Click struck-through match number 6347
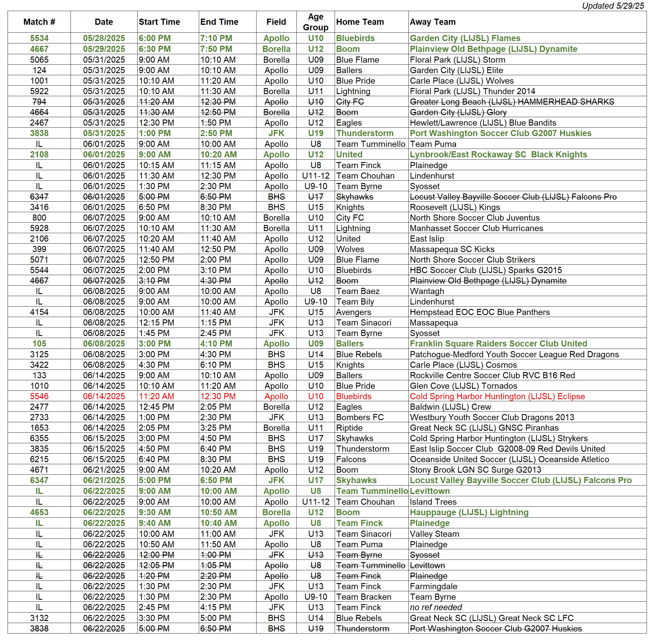 coord(39,197)
